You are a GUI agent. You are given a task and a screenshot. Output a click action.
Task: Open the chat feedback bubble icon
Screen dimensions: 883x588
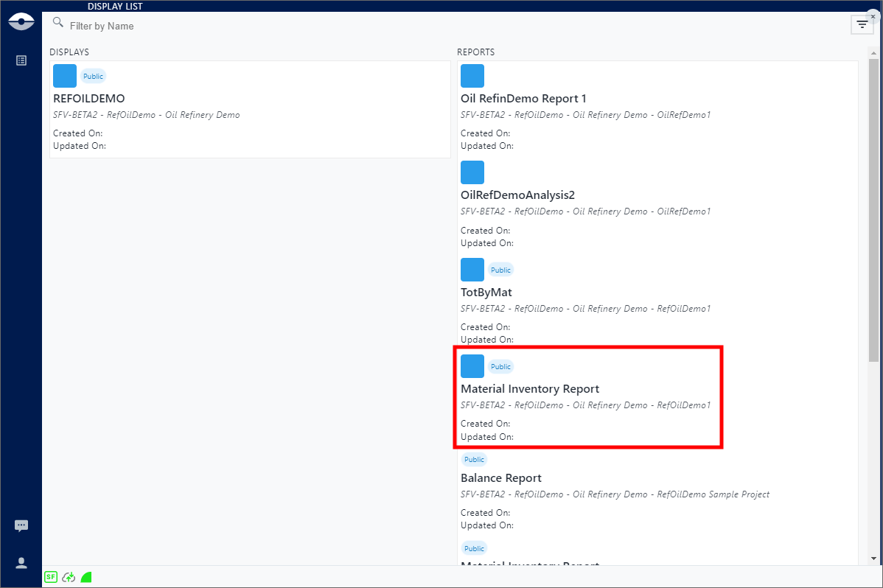point(21,525)
